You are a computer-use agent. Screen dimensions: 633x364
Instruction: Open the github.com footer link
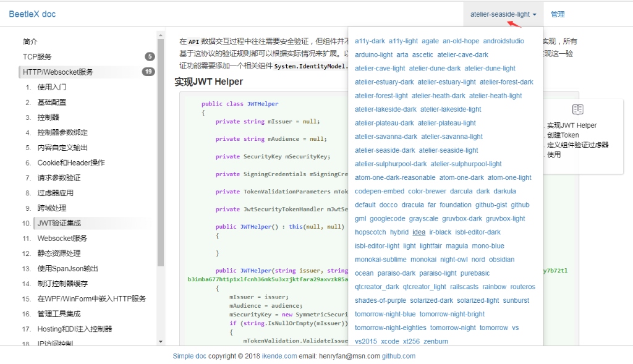(x=398, y=356)
